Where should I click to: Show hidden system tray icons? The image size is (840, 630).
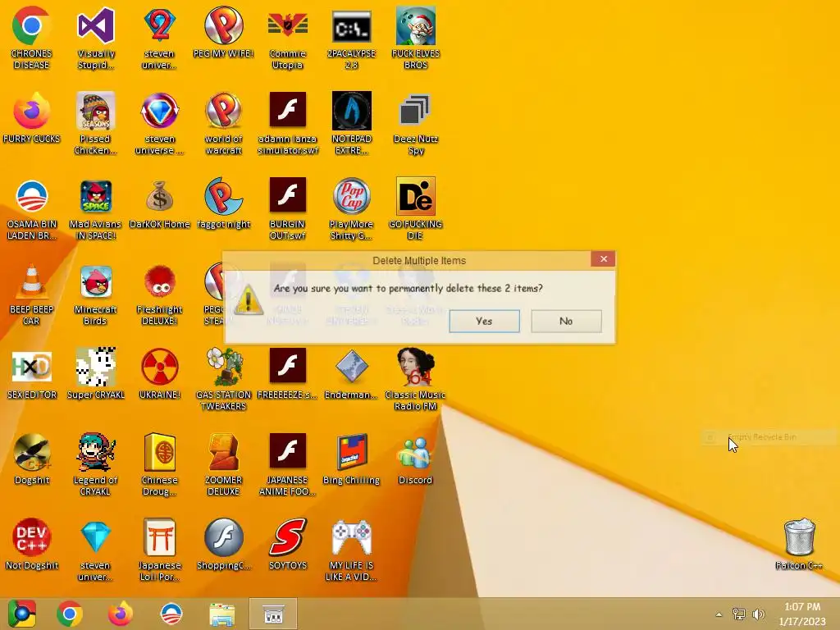(x=719, y=614)
